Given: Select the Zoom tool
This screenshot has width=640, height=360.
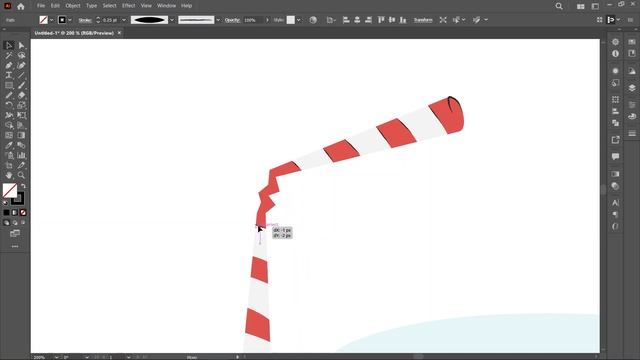Looking at the screenshot, I should [21, 175].
